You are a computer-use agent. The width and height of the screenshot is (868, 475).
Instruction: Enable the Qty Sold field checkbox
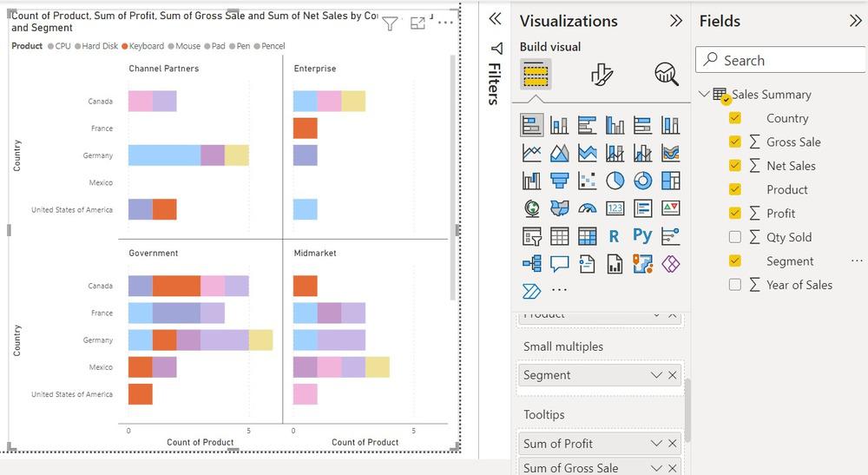(735, 237)
